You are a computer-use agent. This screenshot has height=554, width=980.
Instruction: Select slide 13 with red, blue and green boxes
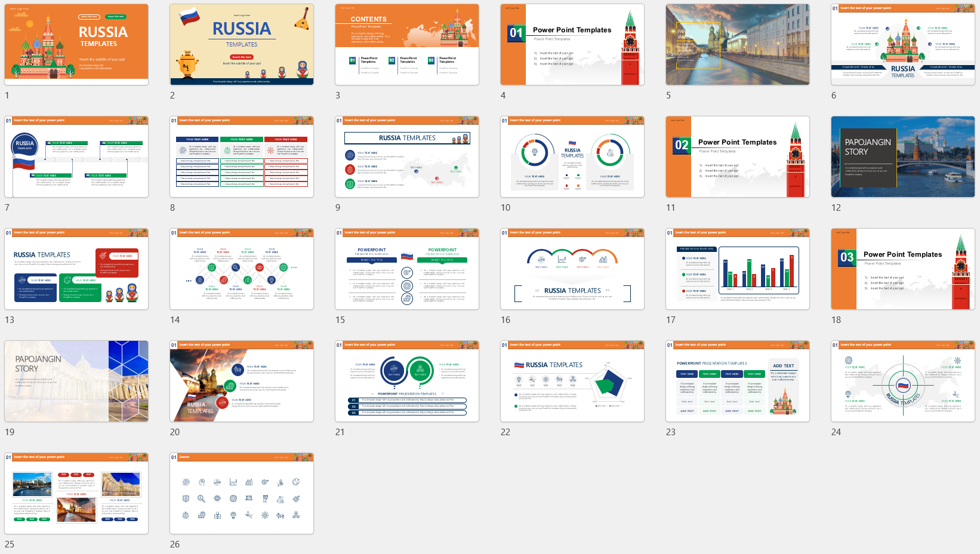(x=76, y=269)
